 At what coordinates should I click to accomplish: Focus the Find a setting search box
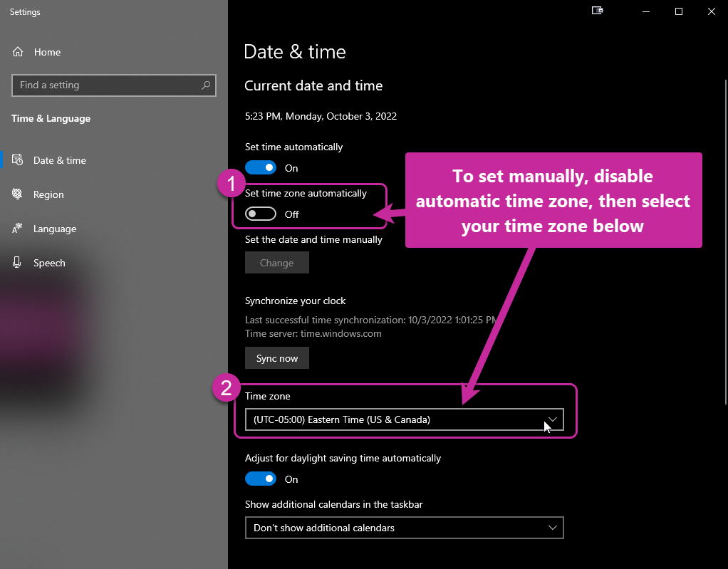coord(114,85)
